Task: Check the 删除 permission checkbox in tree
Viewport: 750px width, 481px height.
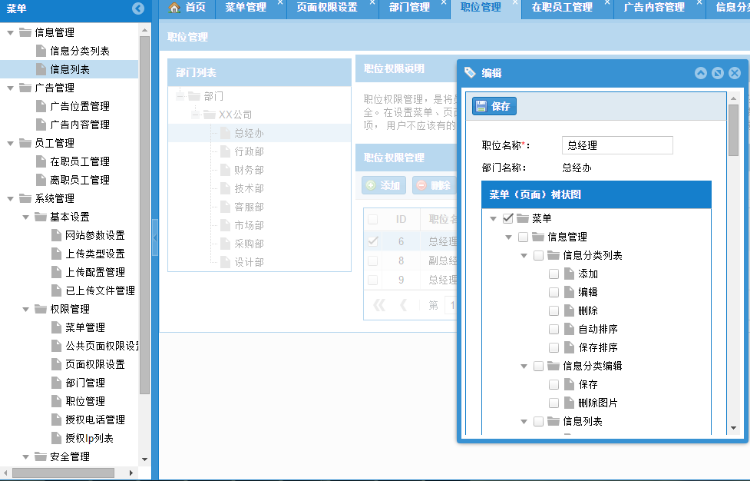Action: point(554,311)
